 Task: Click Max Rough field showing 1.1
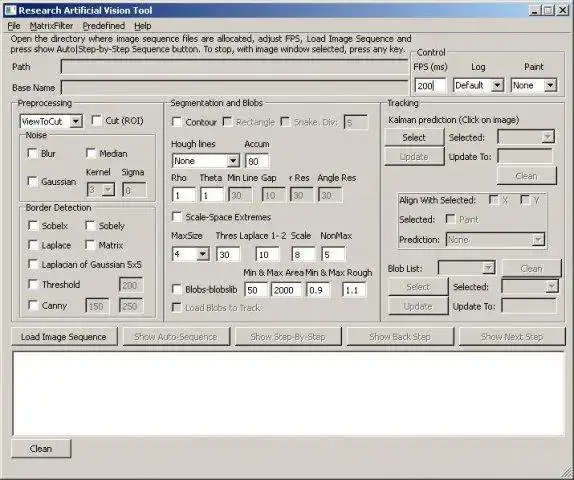(354, 290)
